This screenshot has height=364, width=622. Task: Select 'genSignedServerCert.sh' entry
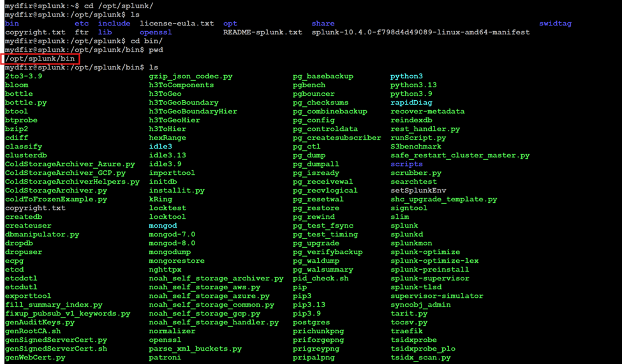(x=56, y=349)
